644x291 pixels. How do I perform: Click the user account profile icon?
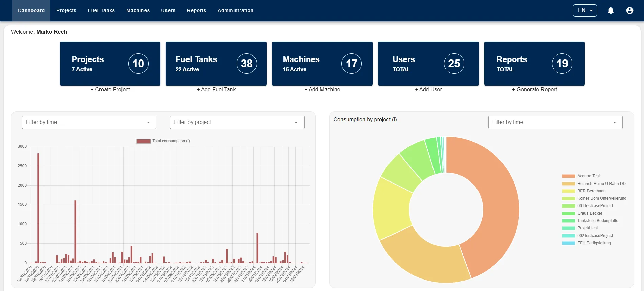click(629, 10)
